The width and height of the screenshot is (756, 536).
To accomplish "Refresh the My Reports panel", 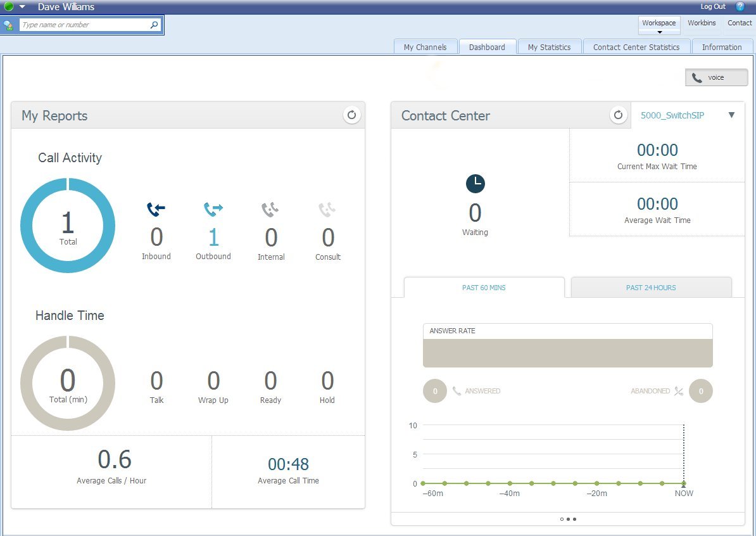I will [351, 115].
